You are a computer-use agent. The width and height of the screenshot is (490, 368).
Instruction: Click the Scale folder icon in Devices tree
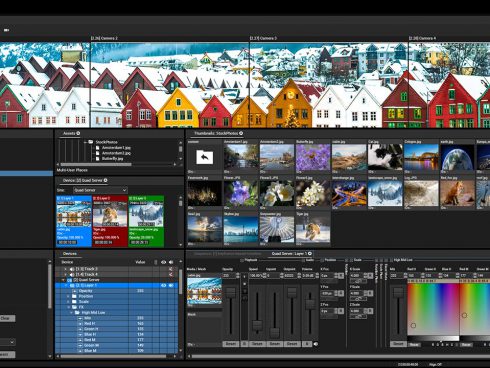pyautogui.click(x=74, y=302)
